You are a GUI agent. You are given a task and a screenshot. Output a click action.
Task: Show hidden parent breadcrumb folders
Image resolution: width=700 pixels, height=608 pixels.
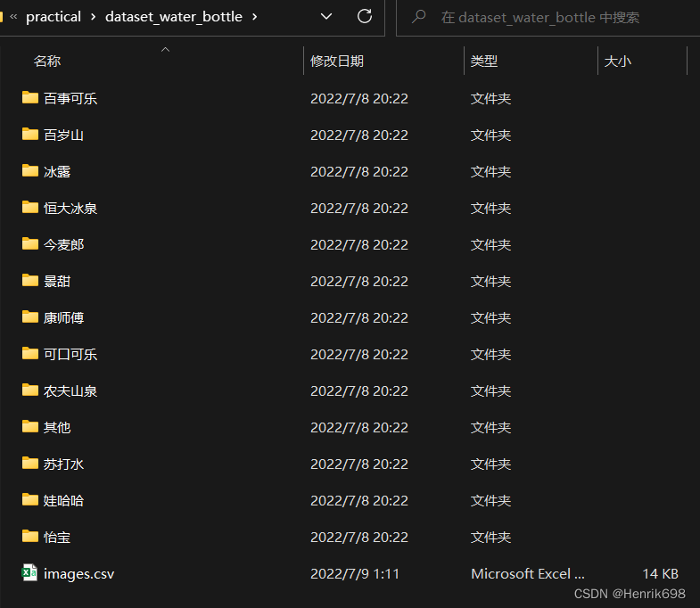point(13,17)
